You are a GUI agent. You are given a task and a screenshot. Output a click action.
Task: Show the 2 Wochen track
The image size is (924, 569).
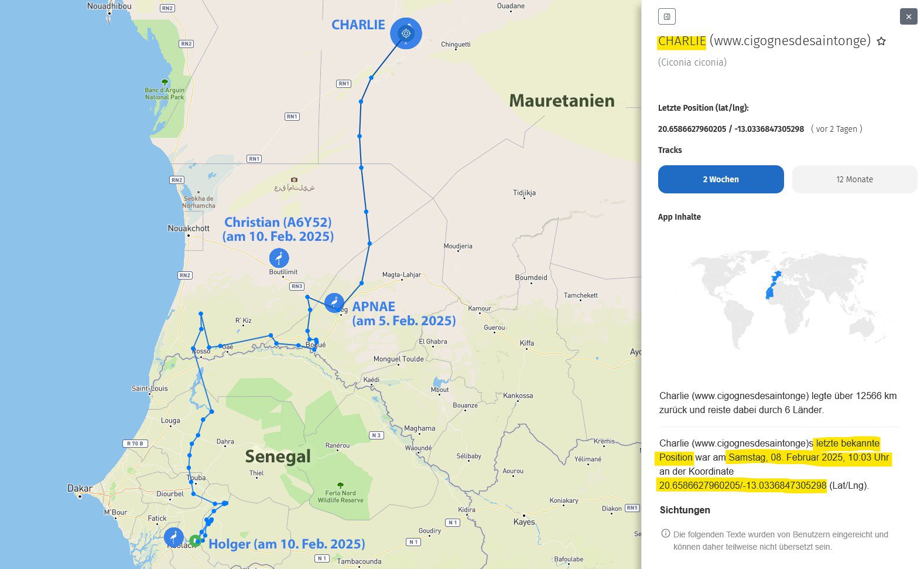[x=720, y=179]
